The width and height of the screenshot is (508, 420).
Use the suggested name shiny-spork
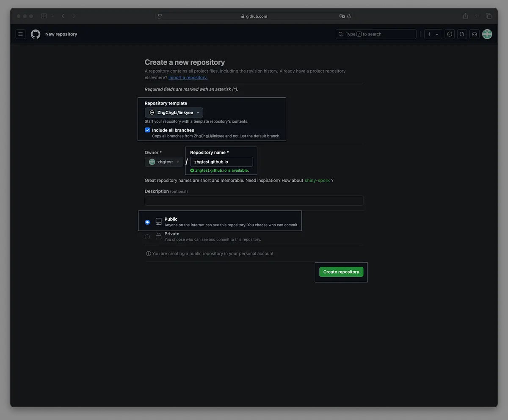317,181
